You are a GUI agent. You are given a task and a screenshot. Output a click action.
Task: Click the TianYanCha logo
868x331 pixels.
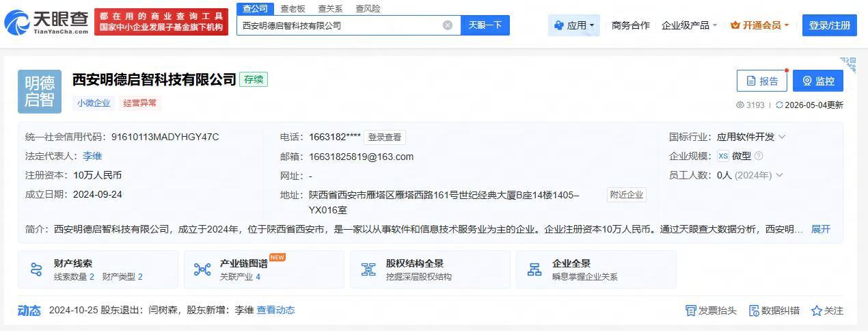click(x=46, y=22)
